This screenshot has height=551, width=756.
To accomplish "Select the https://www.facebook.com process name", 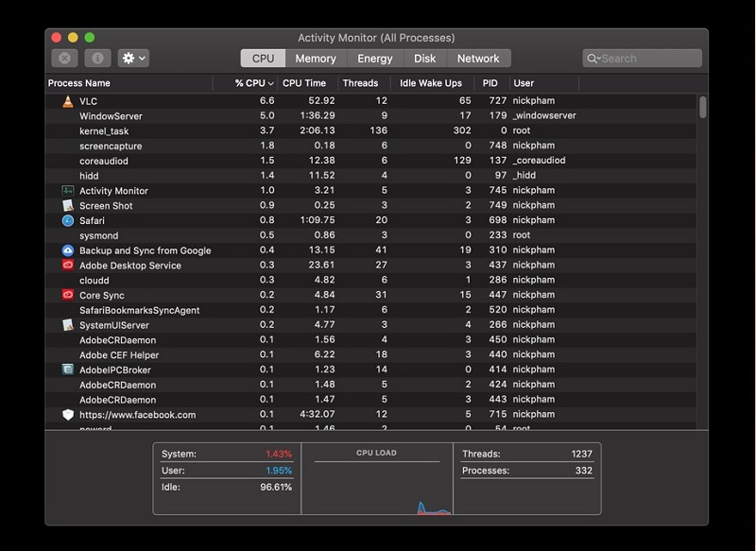I will click(x=137, y=415).
